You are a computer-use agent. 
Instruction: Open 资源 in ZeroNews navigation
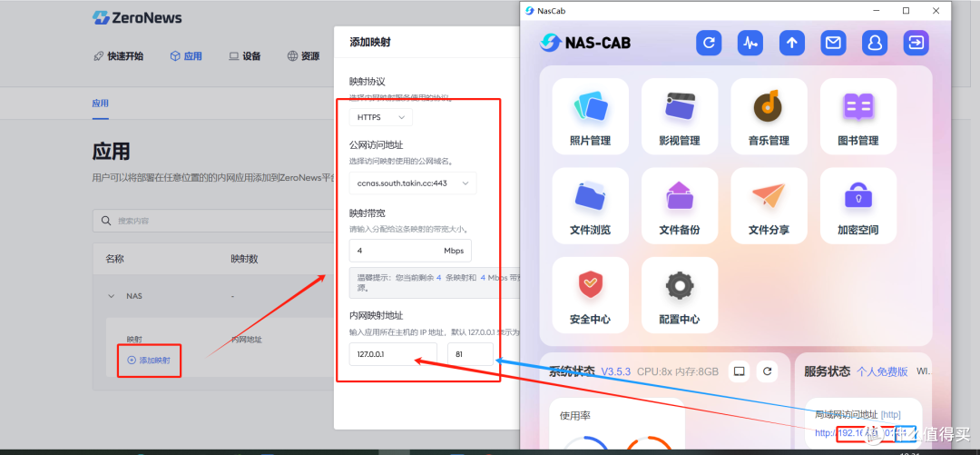304,56
